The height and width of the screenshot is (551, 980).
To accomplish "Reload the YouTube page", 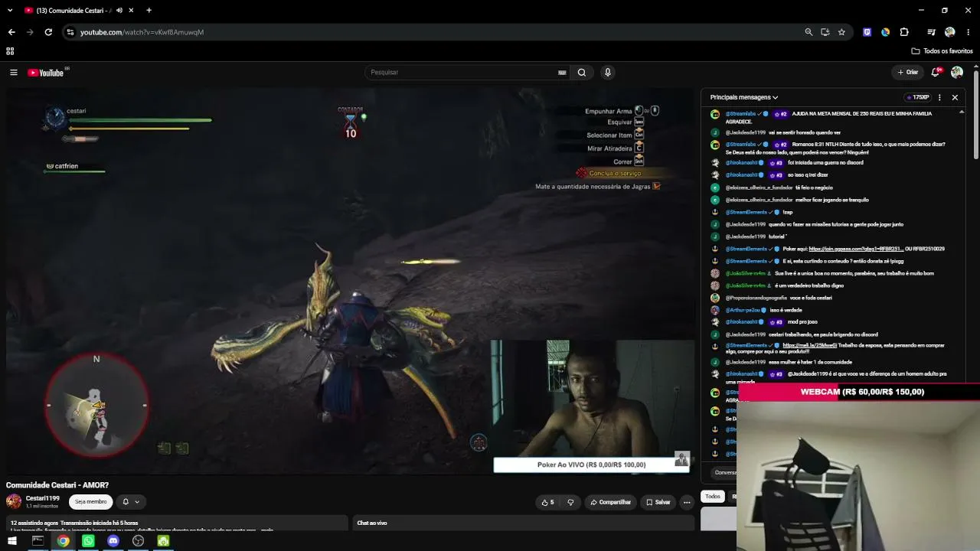I will tap(48, 32).
